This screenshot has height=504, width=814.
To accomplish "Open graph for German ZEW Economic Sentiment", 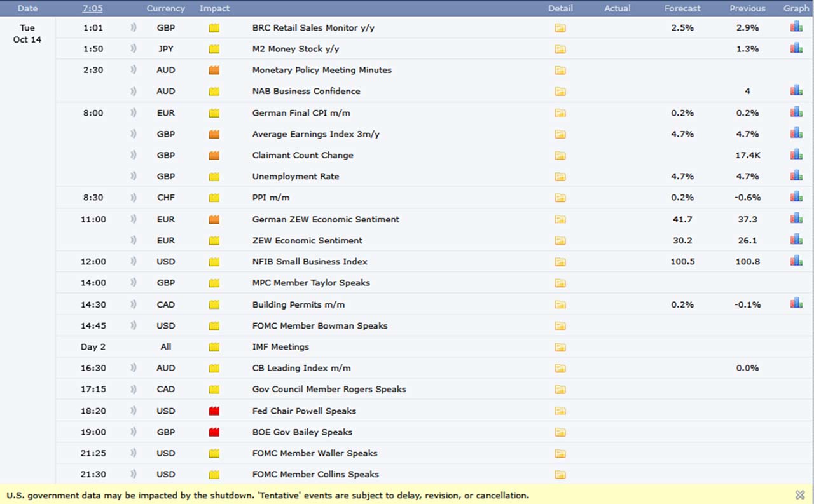I will pos(796,219).
